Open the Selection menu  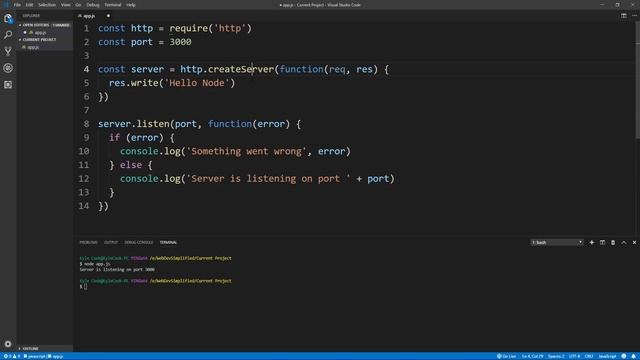(x=47, y=5)
